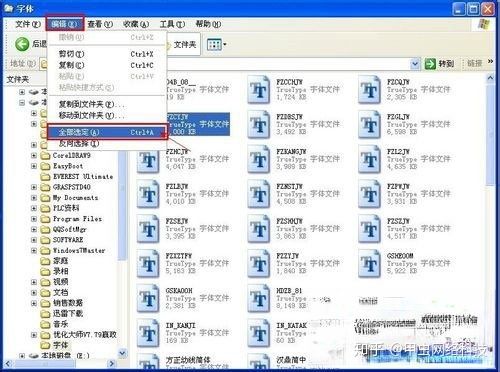The width and height of the screenshot is (500, 372).
Task: Open the 工具(T) menu
Action: 172,24
